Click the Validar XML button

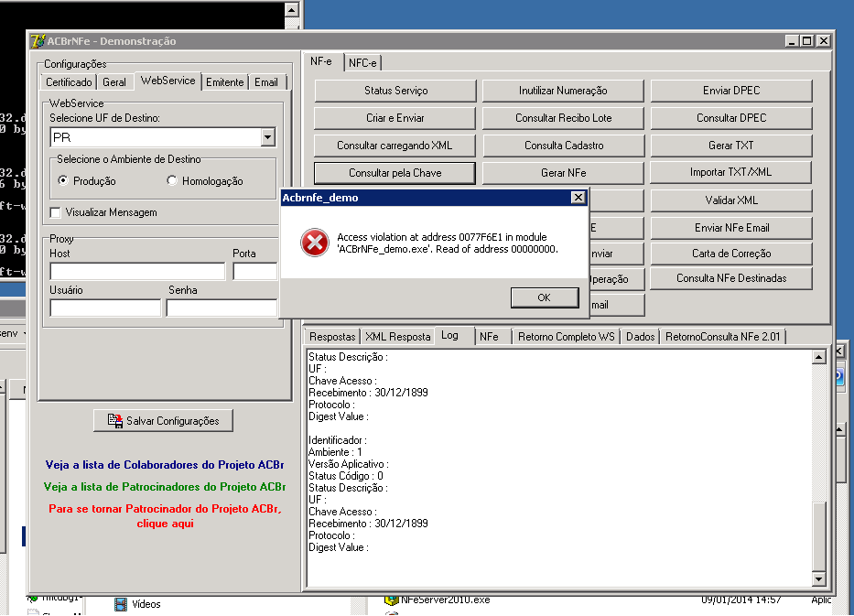pos(731,200)
